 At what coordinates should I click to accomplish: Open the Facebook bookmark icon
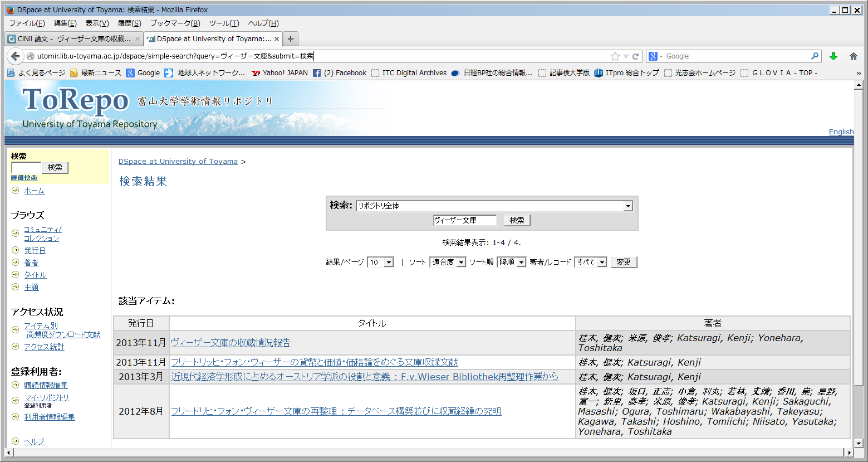(317, 73)
